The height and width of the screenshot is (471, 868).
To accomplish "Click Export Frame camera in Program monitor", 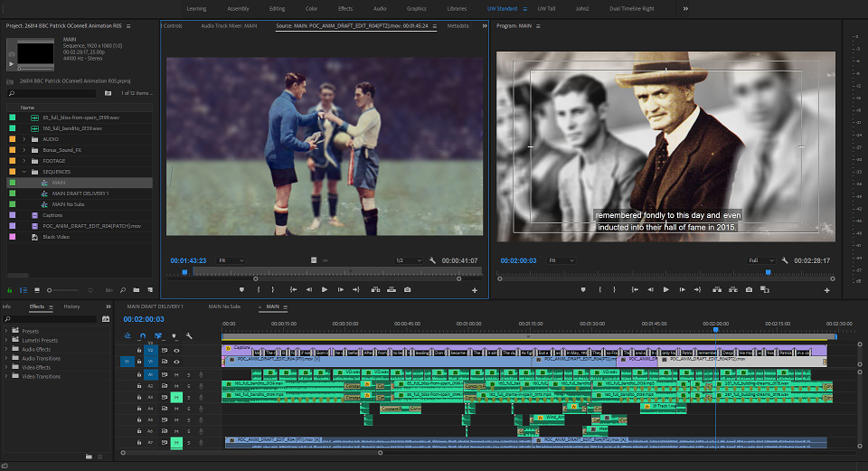I will [749, 289].
